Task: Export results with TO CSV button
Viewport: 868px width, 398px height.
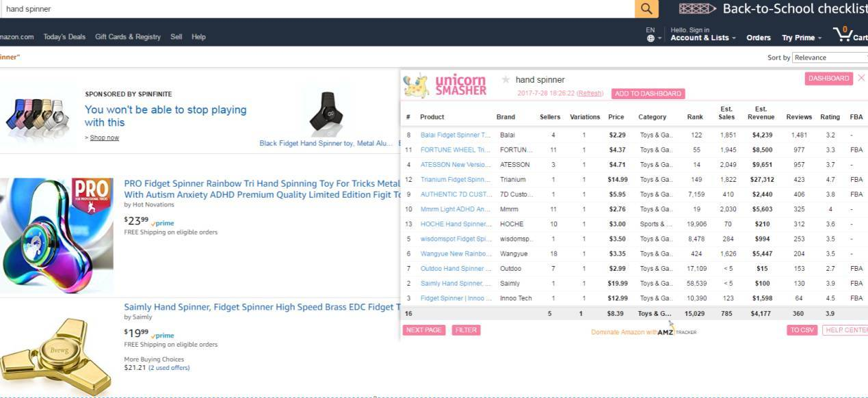Action: click(802, 330)
